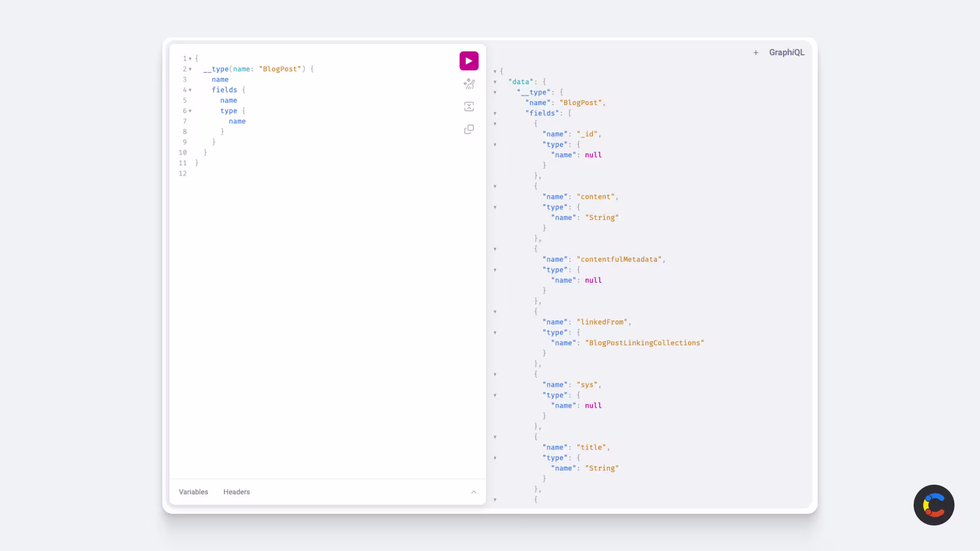Collapse the type object under "title"
This screenshot has height=551, width=980.
[x=495, y=458]
